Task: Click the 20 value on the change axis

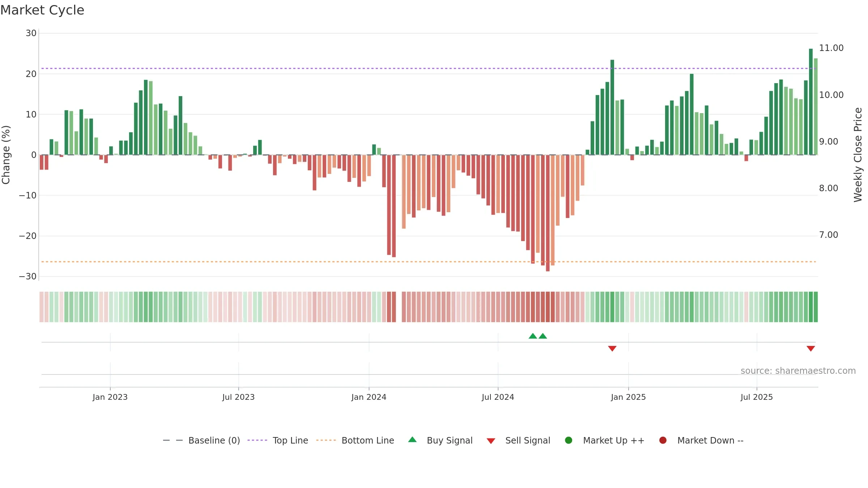Action: pos(31,74)
